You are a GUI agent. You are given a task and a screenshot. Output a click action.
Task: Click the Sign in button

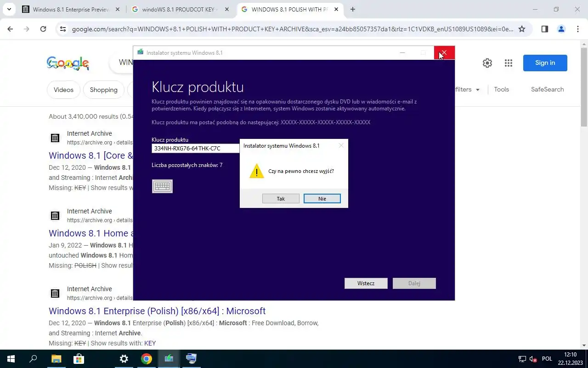545,63
